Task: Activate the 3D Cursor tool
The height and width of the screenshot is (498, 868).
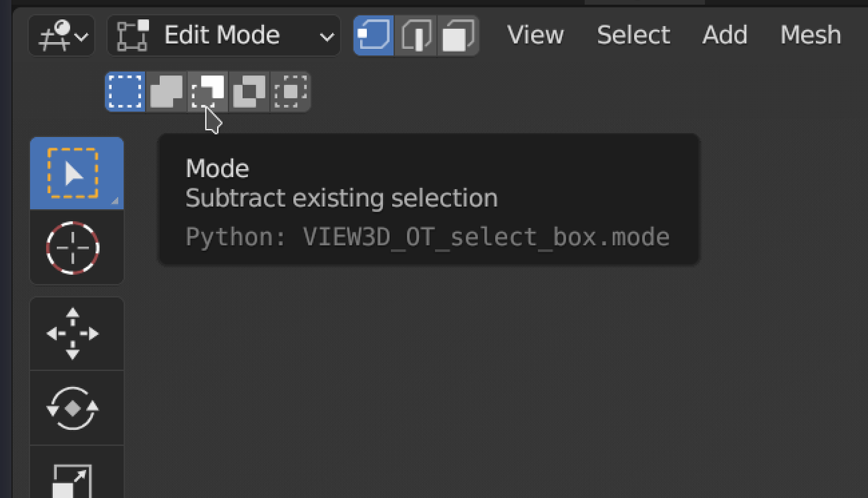Action: tap(77, 248)
